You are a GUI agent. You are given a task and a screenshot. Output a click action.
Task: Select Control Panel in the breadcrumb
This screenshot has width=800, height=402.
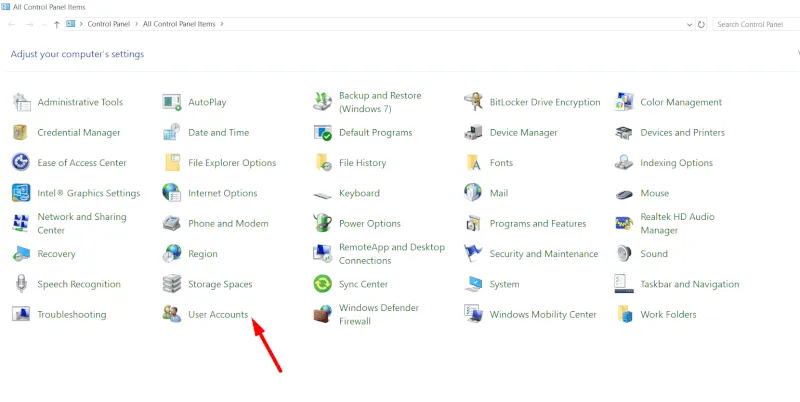pyautogui.click(x=109, y=24)
